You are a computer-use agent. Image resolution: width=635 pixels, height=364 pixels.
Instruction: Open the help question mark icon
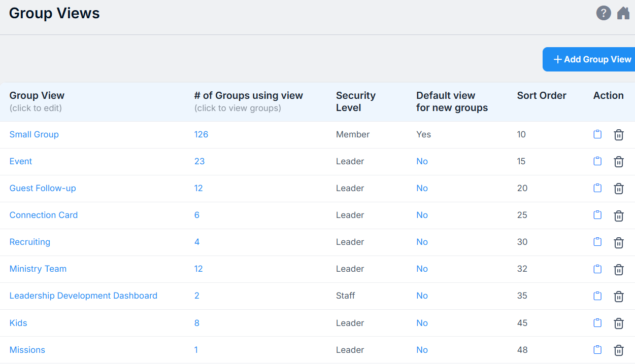pyautogui.click(x=603, y=13)
